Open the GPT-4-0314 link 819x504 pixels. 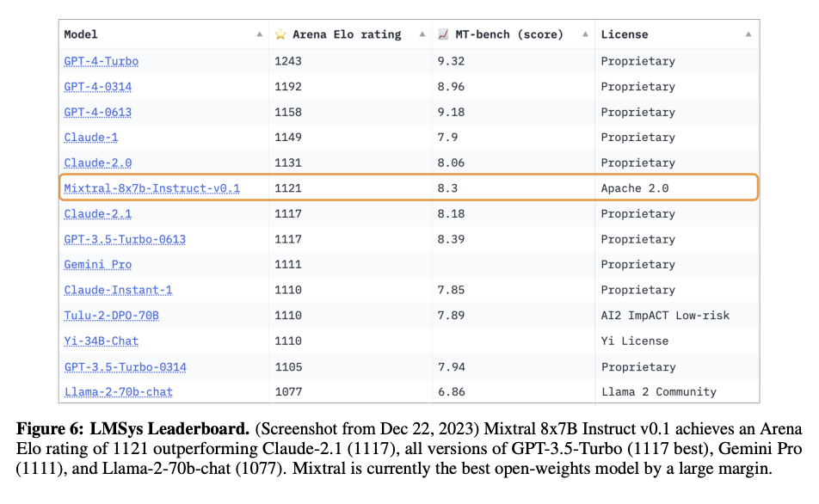[x=98, y=87]
